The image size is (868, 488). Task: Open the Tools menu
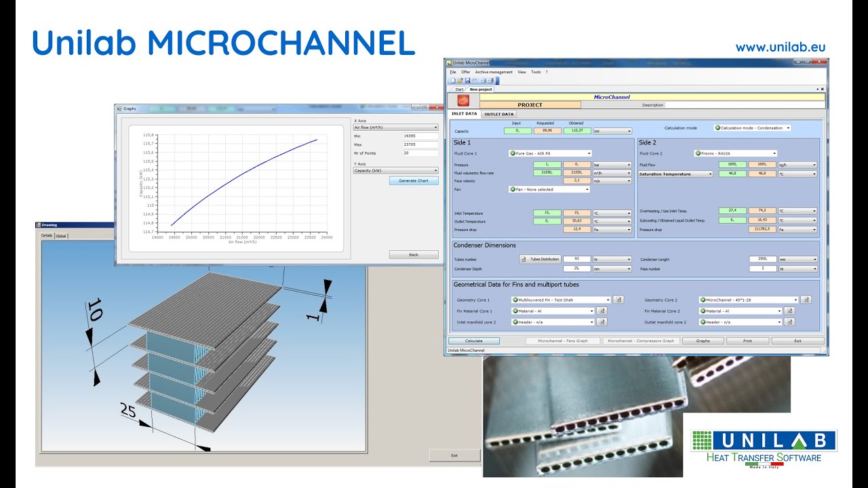(x=536, y=72)
